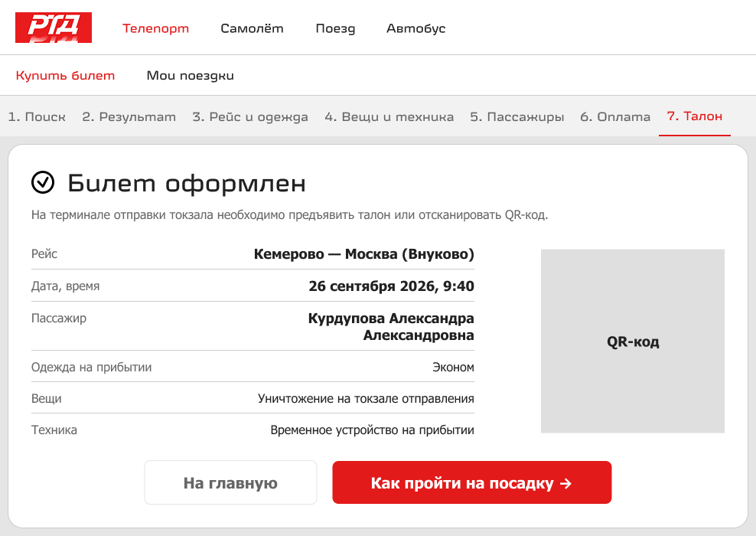
Task: Click passenger name Курдупова Александра Александровна
Action: pyautogui.click(x=391, y=327)
